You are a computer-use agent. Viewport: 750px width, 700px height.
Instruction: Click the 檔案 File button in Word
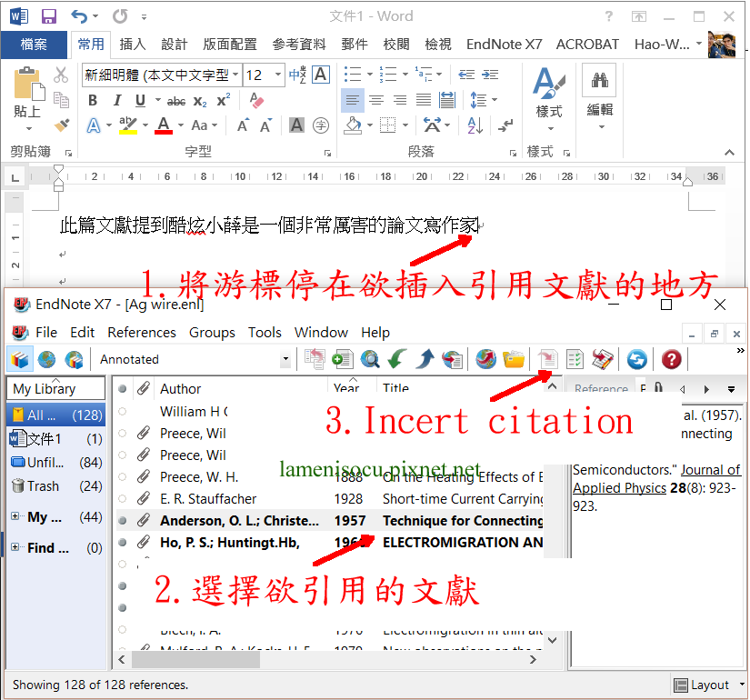(x=34, y=45)
